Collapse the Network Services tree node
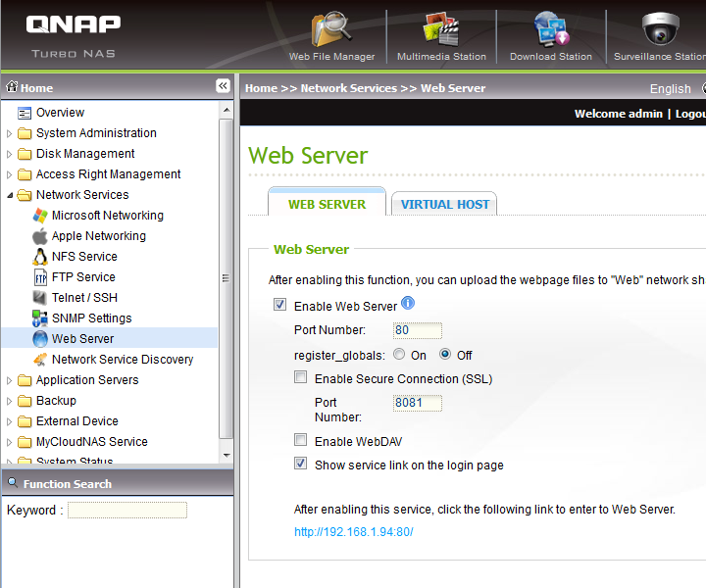This screenshot has height=588, width=706. tap(10, 195)
